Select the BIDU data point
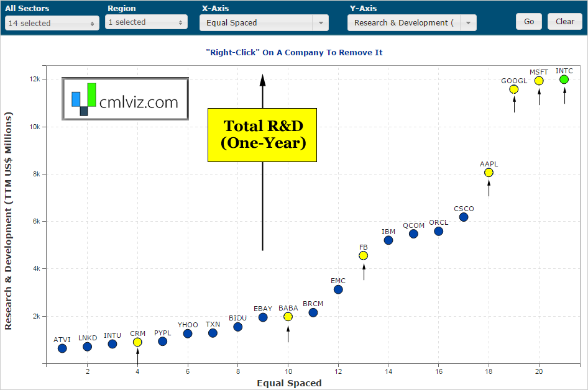Viewport: 588px width, 390px height. coord(238,327)
